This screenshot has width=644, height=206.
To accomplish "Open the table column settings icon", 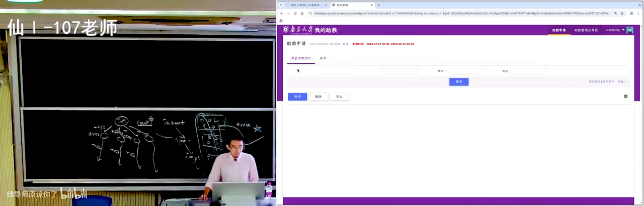I will click(x=626, y=96).
